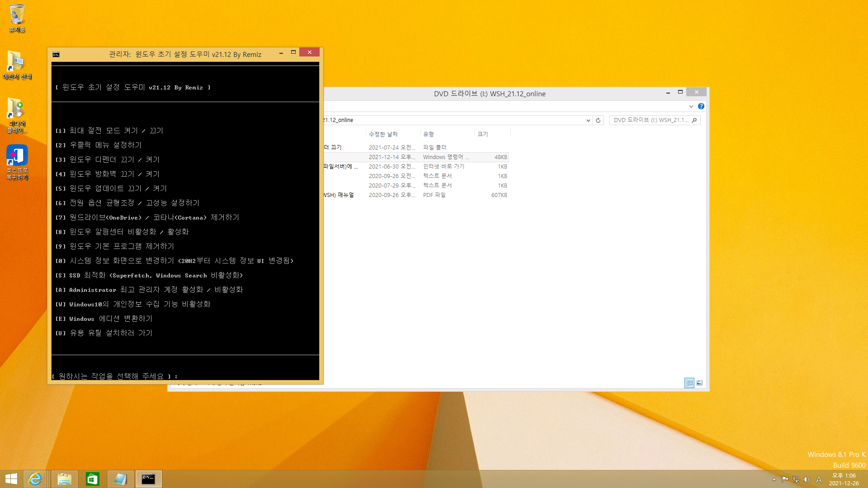The image size is (868, 488).
Task: Open the Windows Start button
Action: tap(11, 479)
